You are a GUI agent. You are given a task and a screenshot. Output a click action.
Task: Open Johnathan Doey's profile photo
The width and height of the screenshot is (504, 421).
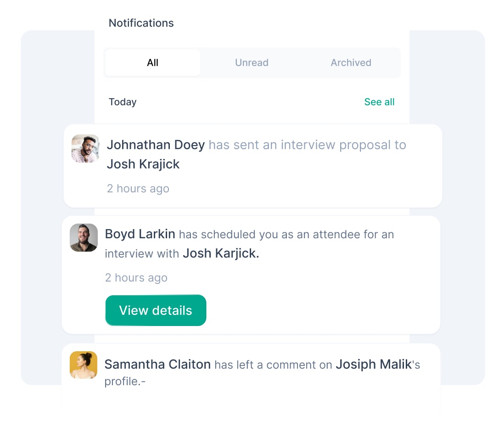coord(85,148)
